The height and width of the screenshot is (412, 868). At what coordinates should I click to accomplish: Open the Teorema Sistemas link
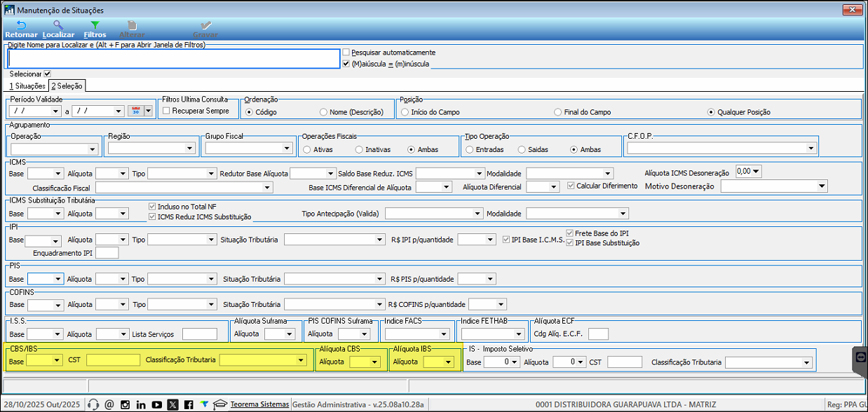pos(259,404)
